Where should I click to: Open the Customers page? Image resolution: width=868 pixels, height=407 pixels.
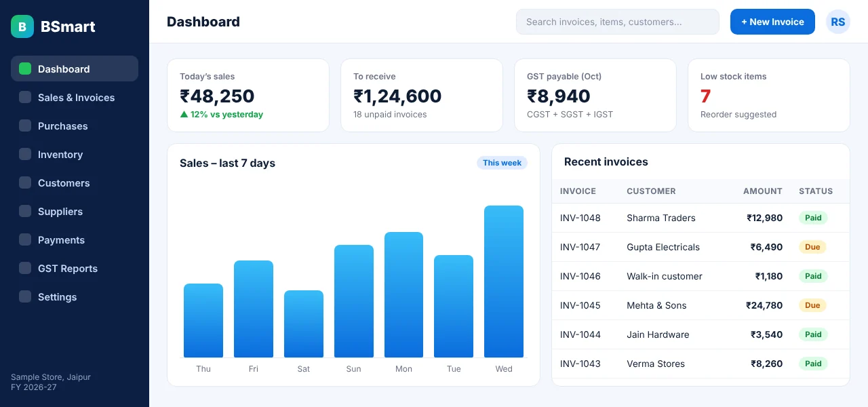pos(75,182)
